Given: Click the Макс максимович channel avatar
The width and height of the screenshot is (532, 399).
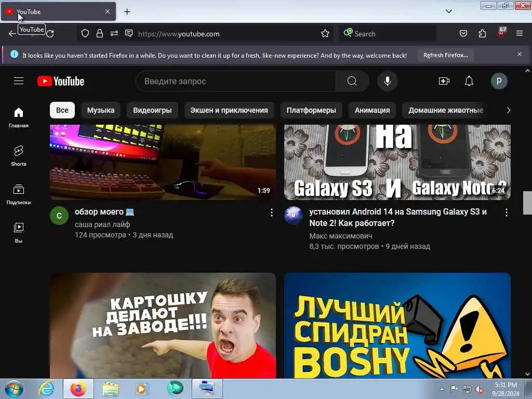Looking at the screenshot, I should tap(294, 216).
